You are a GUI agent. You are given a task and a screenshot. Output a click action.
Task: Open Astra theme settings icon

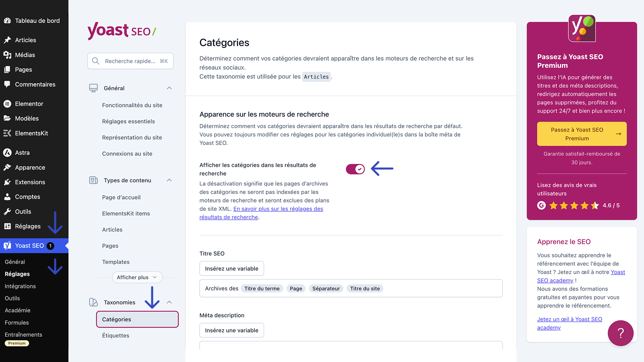[x=7, y=152]
